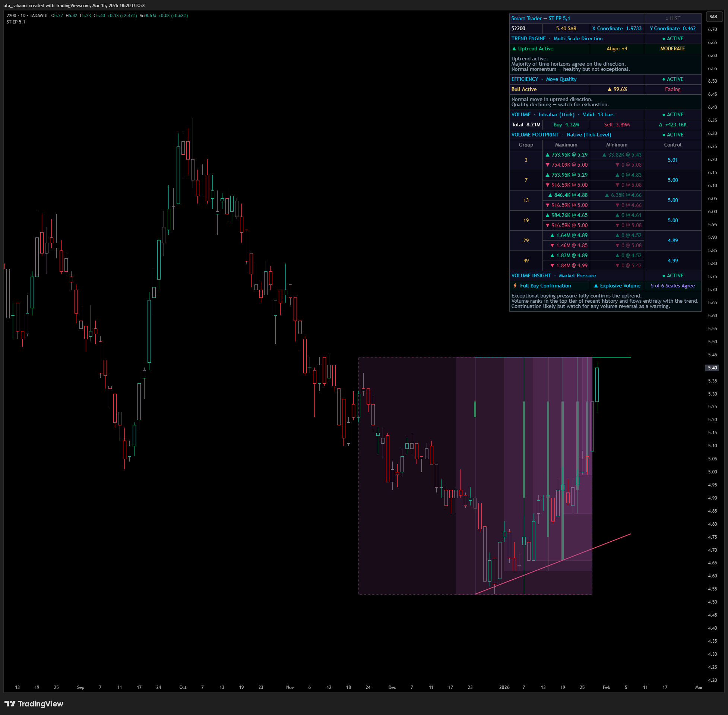
Task: Click the Fading status cell
Action: click(672, 89)
